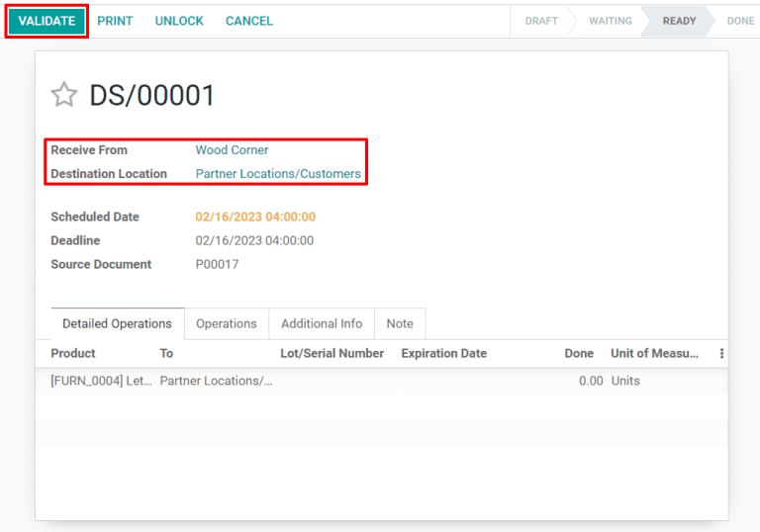760x532 pixels.
Task: Select the Ready status stage
Action: pos(679,21)
